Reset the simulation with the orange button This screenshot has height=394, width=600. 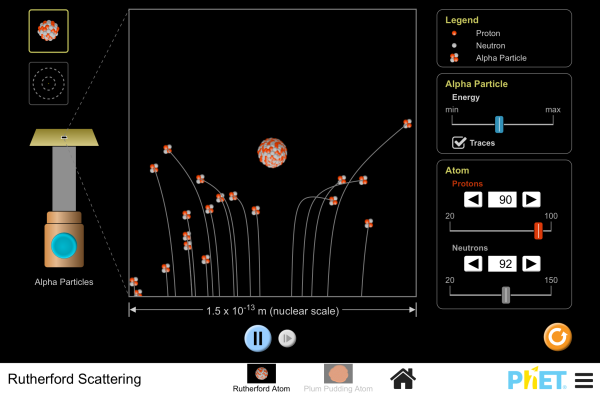(x=558, y=337)
